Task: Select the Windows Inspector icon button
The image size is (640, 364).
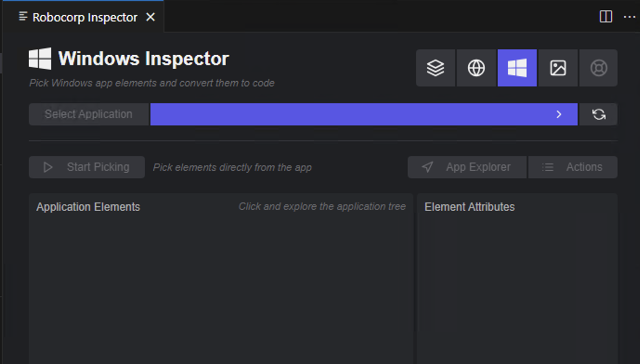Action: click(517, 68)
